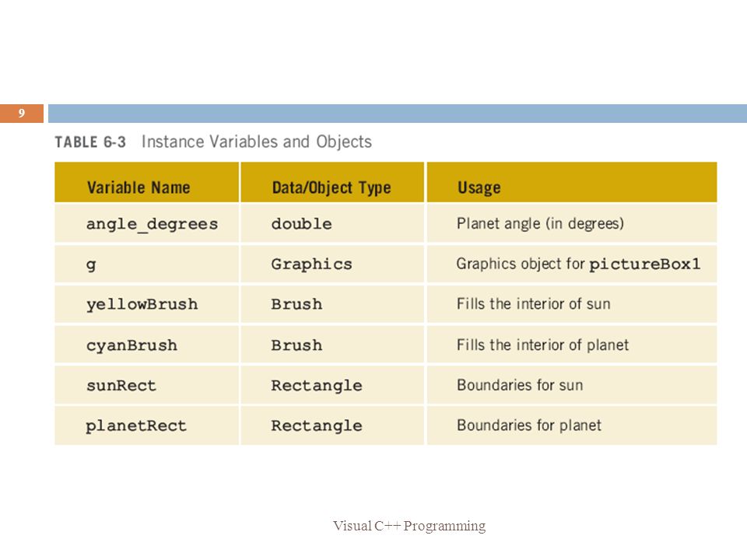
Task: Click the Variable Name column header
Action: point(147,182)
